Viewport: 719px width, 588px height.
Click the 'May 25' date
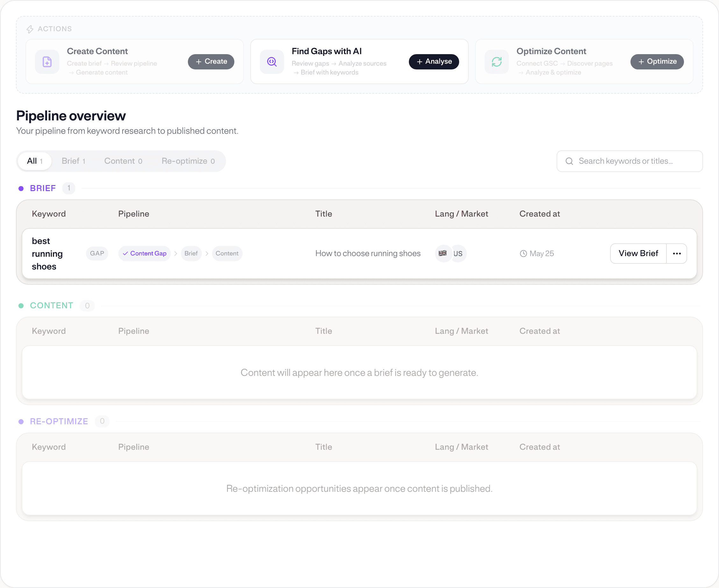pos(542,254)
